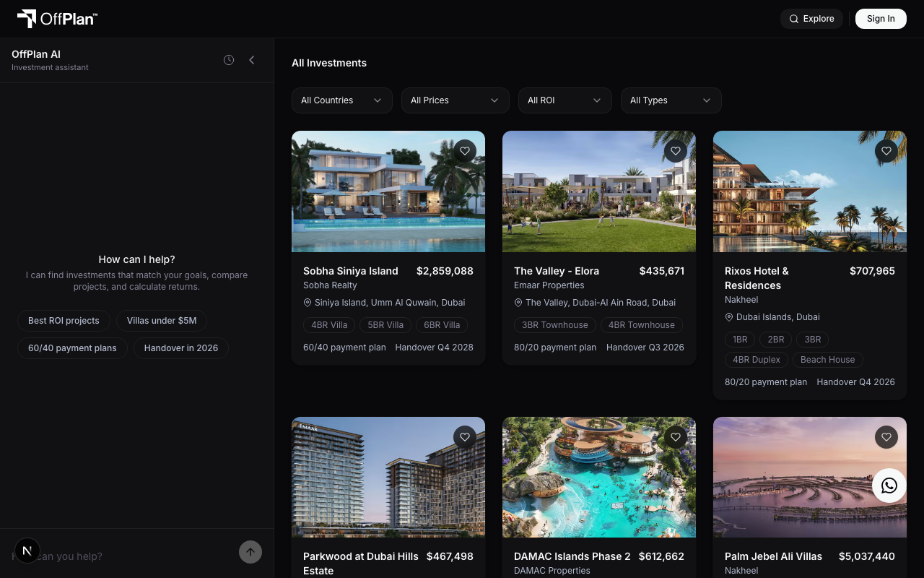924x578 pixels.
Task: Open the All Countries dropdown
Action: coord(342,100)
